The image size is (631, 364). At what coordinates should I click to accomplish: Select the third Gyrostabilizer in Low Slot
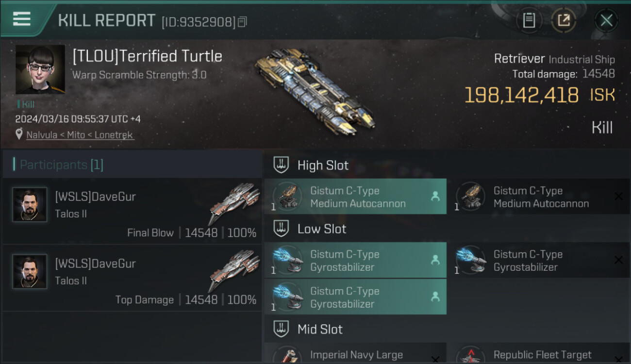click(355, 297)
